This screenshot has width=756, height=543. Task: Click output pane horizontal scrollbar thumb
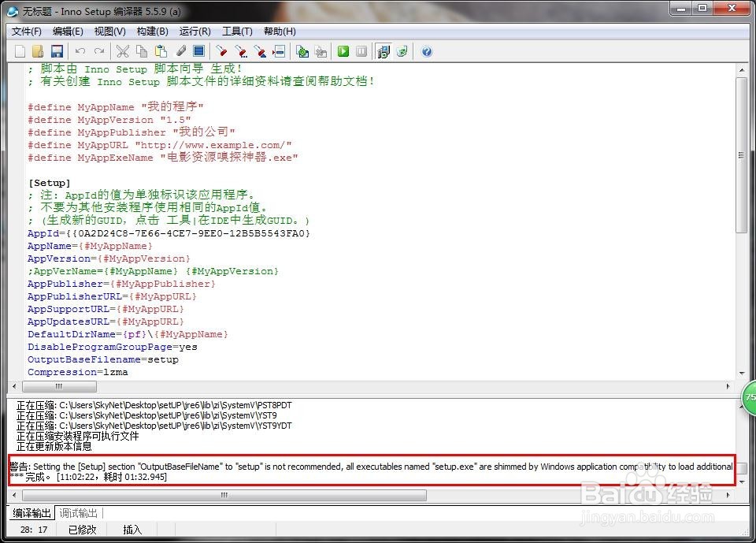(224, 495)
